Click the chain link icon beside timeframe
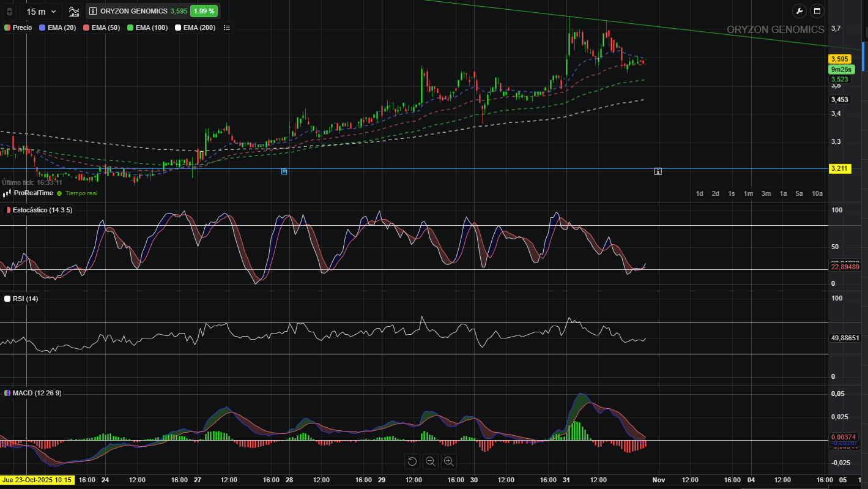868x489 pixels. [x=9, y=11]
